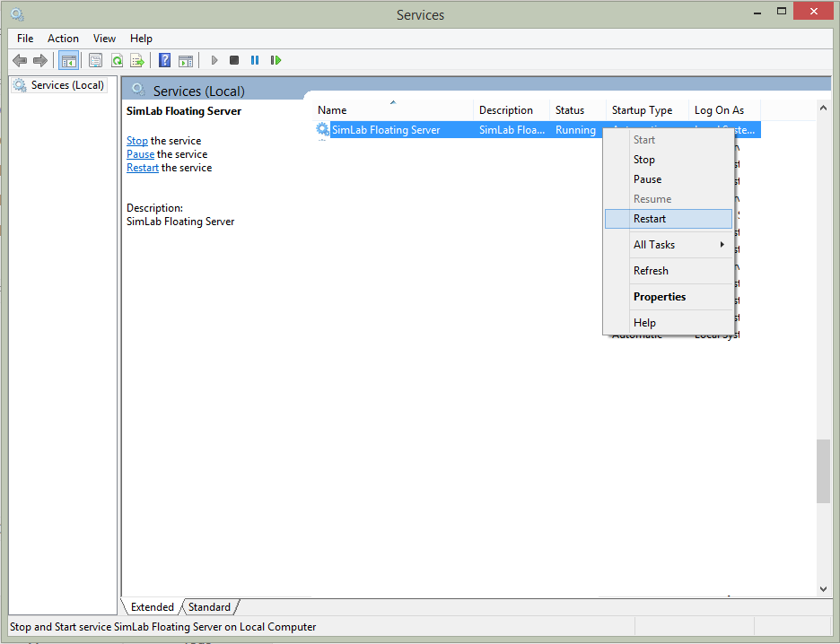Click the Restart Service toolbar icon
This screenshot has height=644, width=840.
[x=276, y=60]
